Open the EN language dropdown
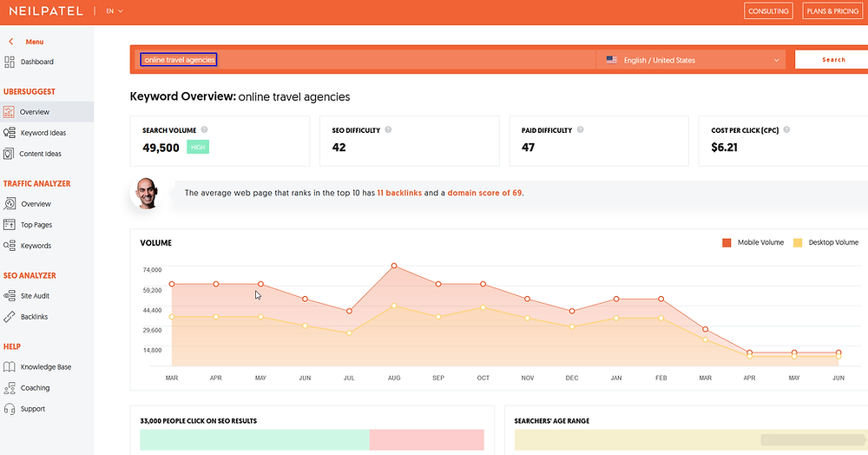This screenshot has width=868, height=455. click(115, 11)
